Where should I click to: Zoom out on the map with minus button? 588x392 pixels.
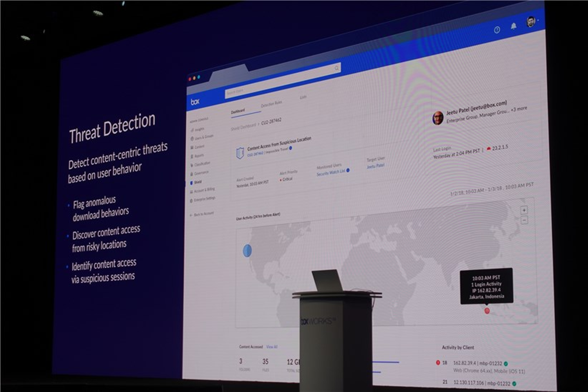pos(525,220)
